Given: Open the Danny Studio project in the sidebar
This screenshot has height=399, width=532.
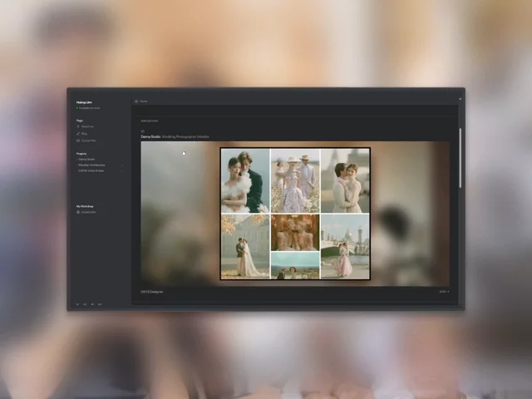Looking at the screenshot, I should tap(86, 159).
